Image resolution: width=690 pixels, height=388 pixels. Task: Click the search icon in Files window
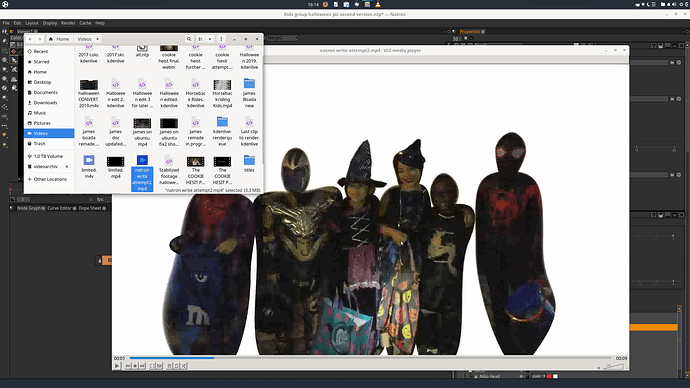tap(189, 39)
